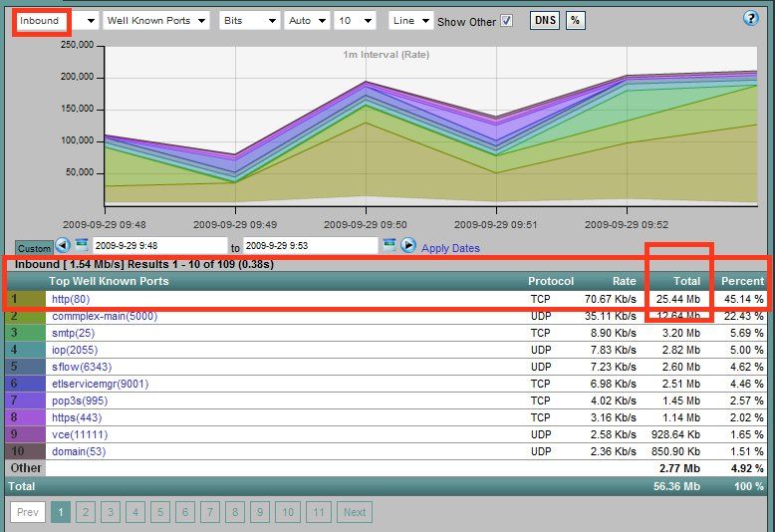Click the 70.67 Kb/s rate value
Image resolution: width=775 pixels, height=532 pixels.
[611, 299]
